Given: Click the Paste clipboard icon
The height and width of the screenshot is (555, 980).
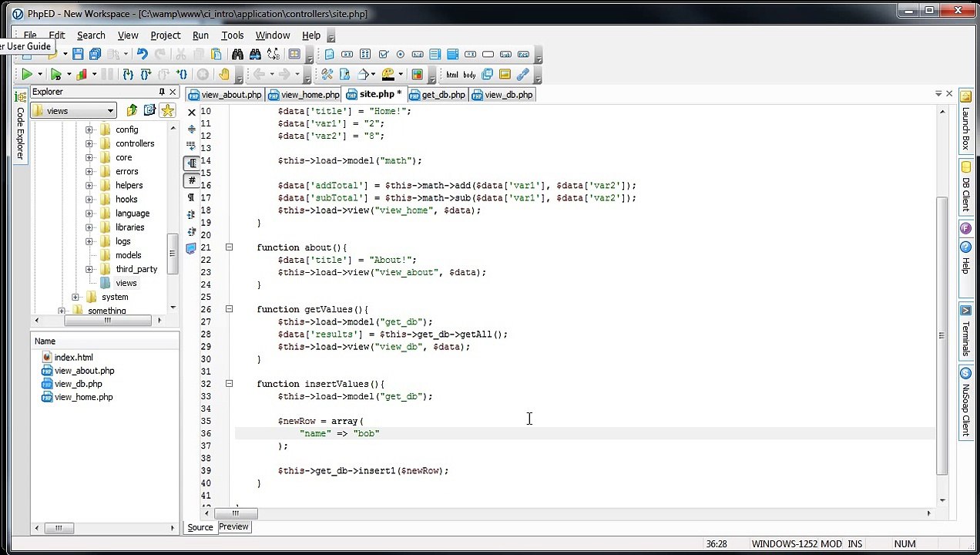Looking at the screenshot, I should tap(216, 54).
